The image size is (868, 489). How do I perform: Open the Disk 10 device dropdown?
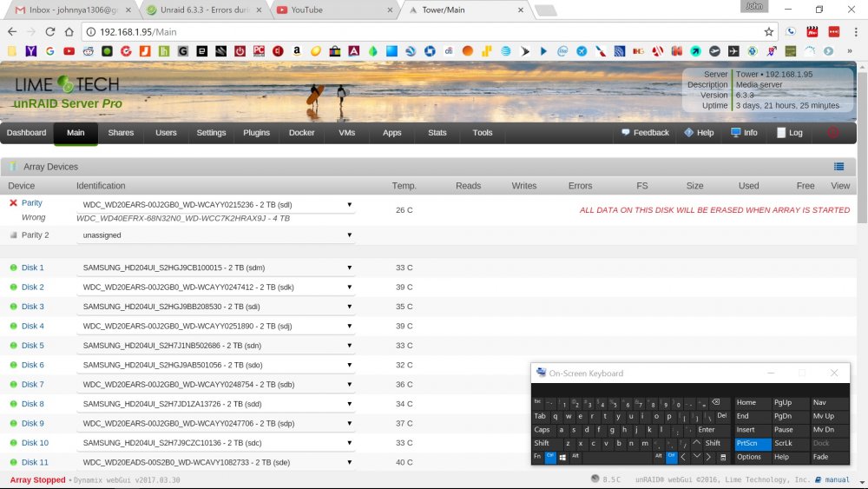(216, 443)
